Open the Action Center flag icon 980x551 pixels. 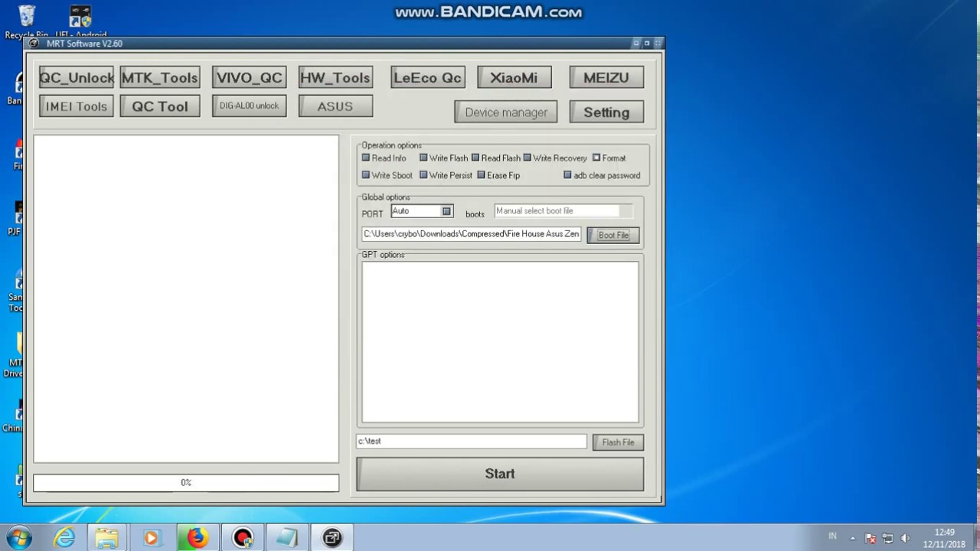pos(871,538)
